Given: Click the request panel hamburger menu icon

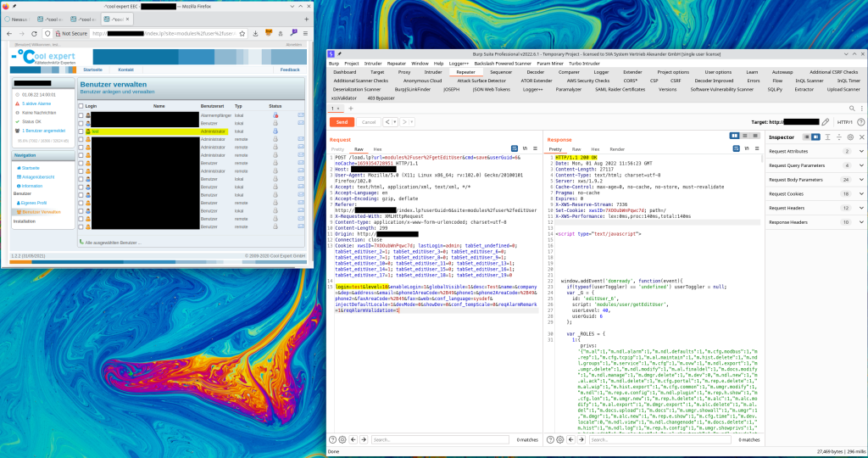Looking at the screenshot, I should 535,148.
